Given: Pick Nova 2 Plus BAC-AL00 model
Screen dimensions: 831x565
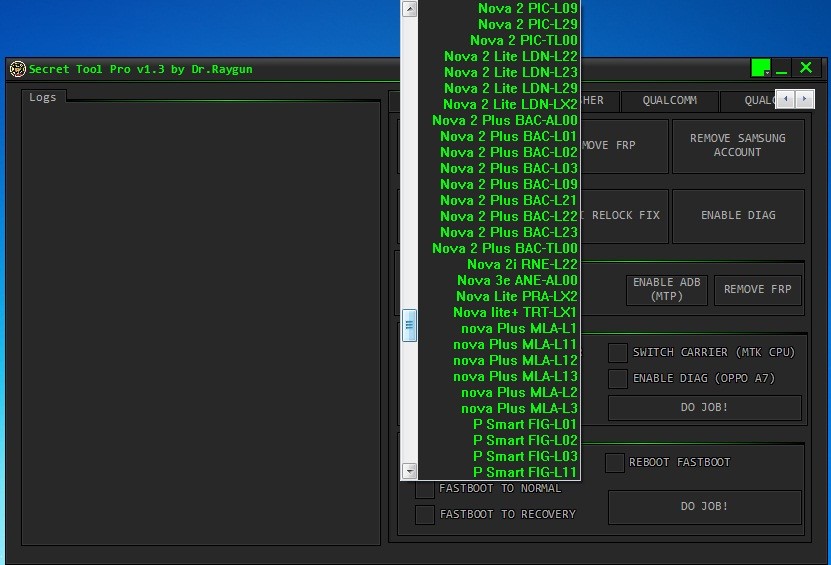Looking at the screenshot, I should [499, 120].
